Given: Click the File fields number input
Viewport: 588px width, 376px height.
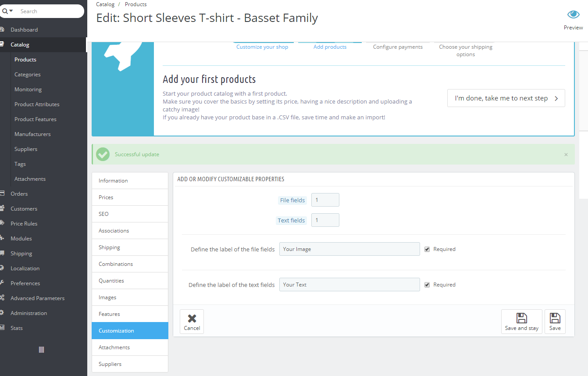Looking at the screenshot, I should point(325,200).
